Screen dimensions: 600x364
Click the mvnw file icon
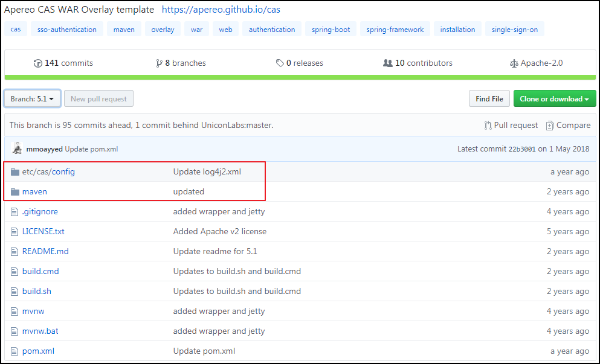point(15,311)
